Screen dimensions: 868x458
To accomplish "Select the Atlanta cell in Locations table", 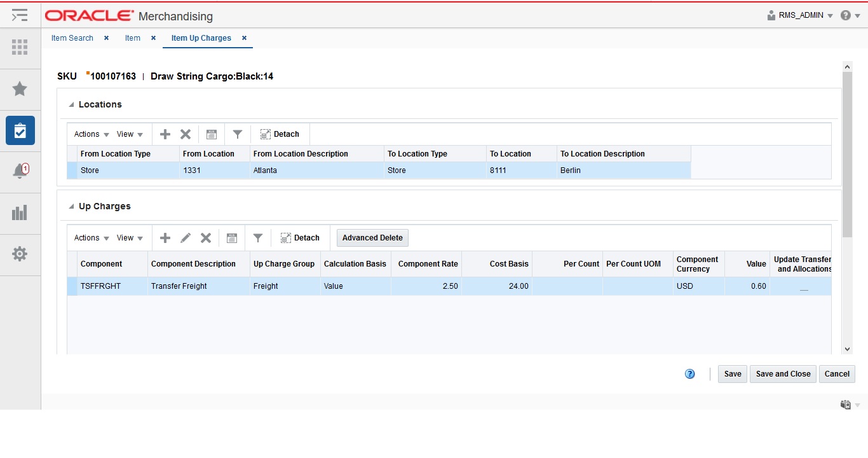I will 317,170.
